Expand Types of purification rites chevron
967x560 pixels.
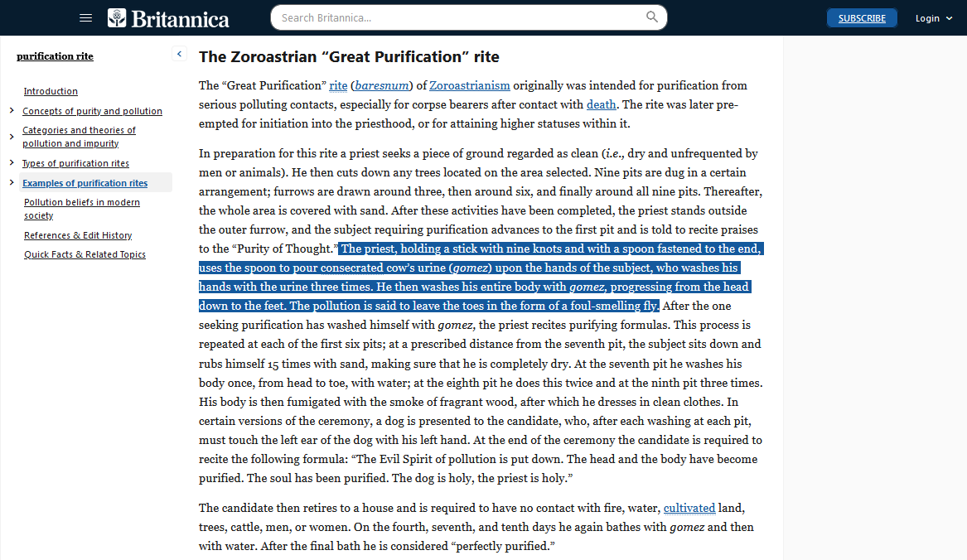pyautogui.click(x=12, y=163)
